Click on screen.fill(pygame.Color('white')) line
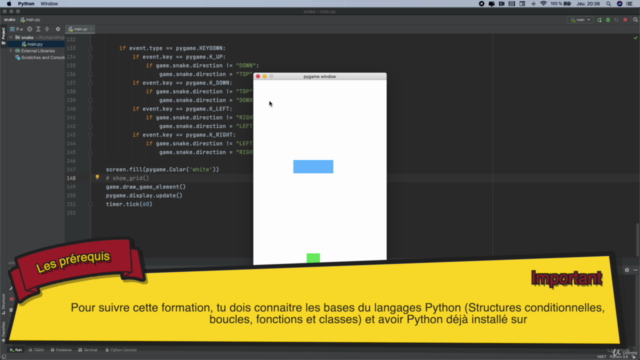Screen dimensions: 640x360 tap(162, 169)
